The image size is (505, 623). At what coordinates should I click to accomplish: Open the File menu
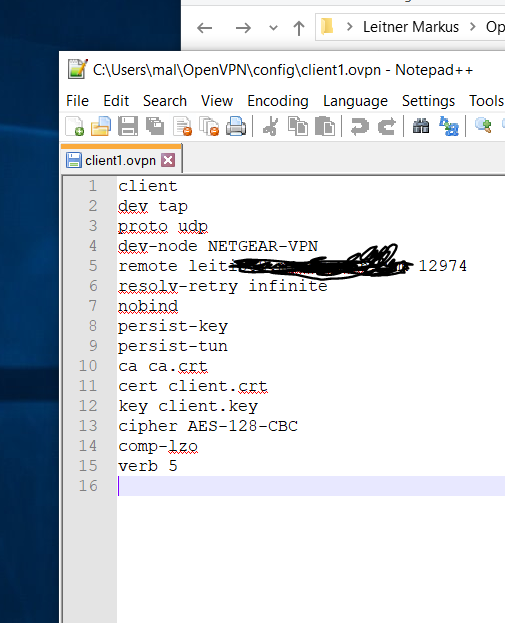pos(77,101)
